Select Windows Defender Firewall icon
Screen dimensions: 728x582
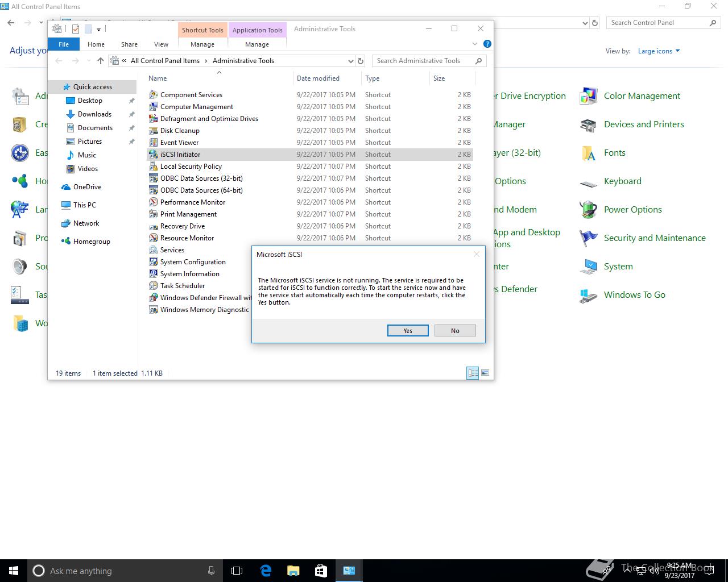pyautogui.click(x=153, y=298)
